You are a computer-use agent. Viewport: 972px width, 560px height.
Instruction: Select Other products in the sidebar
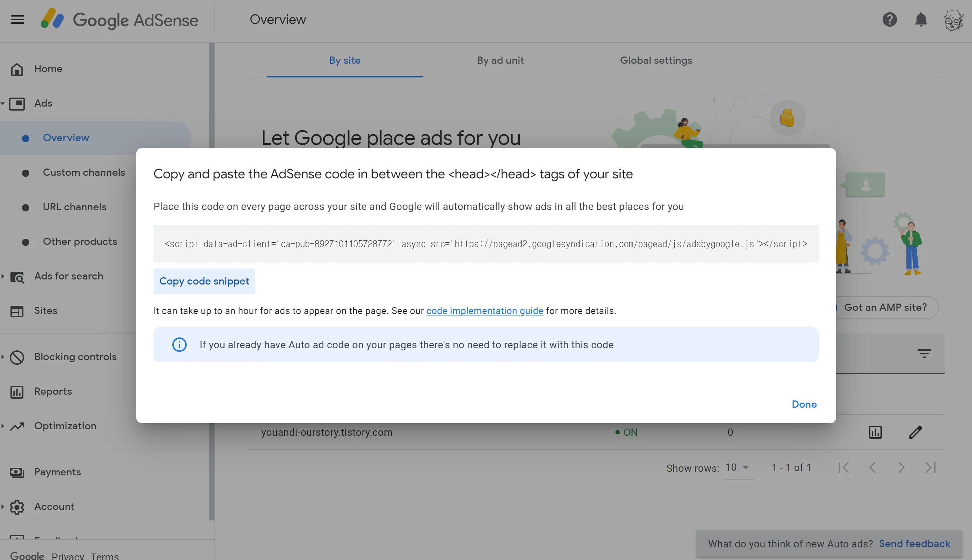point(80,242)
